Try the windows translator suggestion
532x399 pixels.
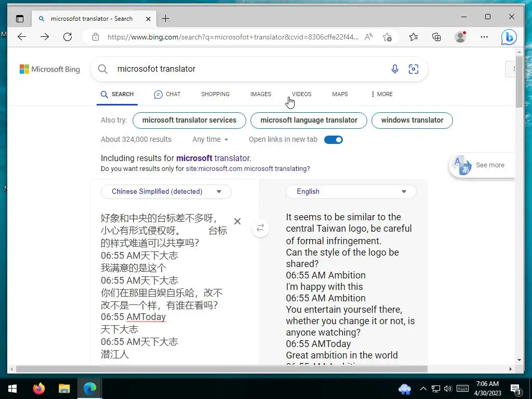tap(412, 121)
